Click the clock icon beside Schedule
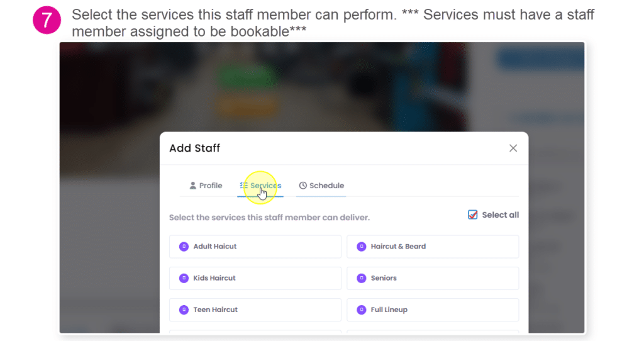Viewport: 644px width, 341px height. [x=303, y=186]
